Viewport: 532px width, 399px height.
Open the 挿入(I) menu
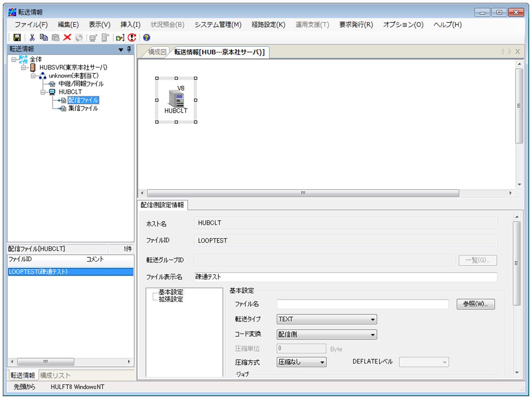(x=131, y=24)
